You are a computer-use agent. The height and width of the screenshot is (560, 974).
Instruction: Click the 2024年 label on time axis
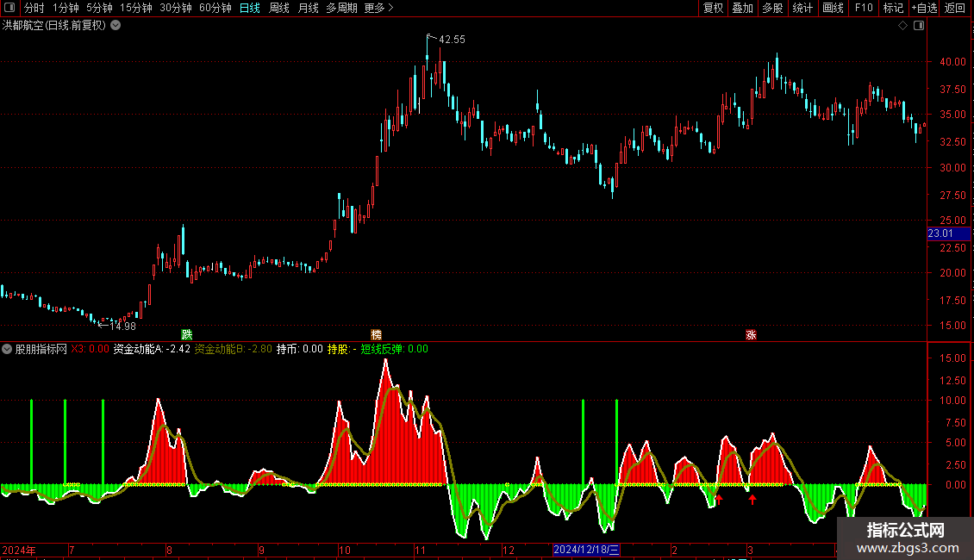click(19, 550)
